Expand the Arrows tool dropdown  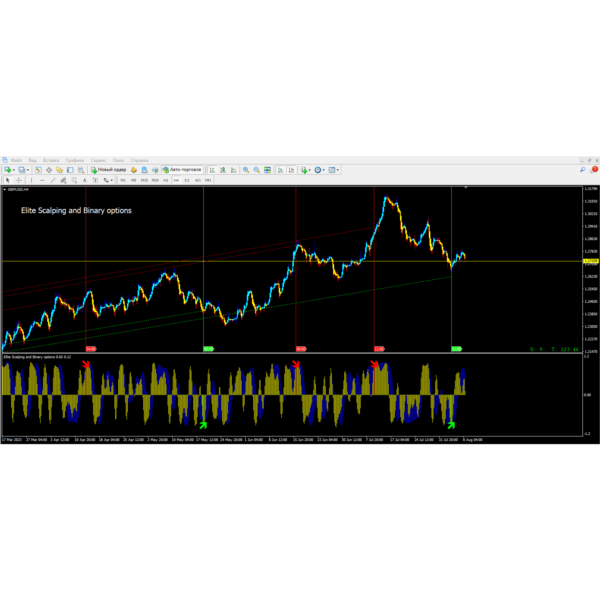tap(112, 180)
